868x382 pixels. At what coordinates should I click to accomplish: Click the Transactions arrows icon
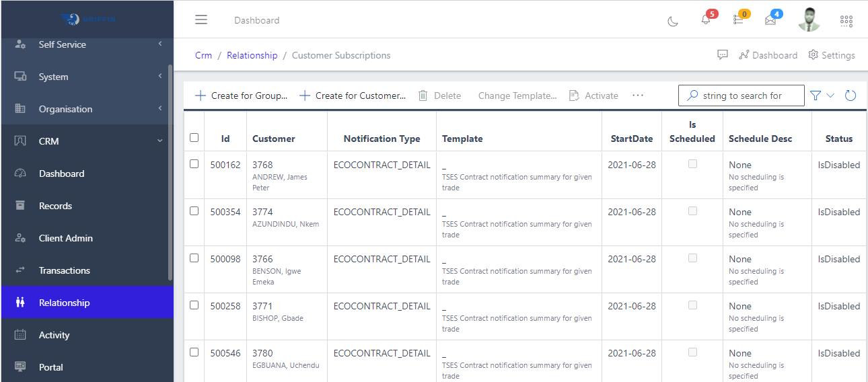click(20, 270)
